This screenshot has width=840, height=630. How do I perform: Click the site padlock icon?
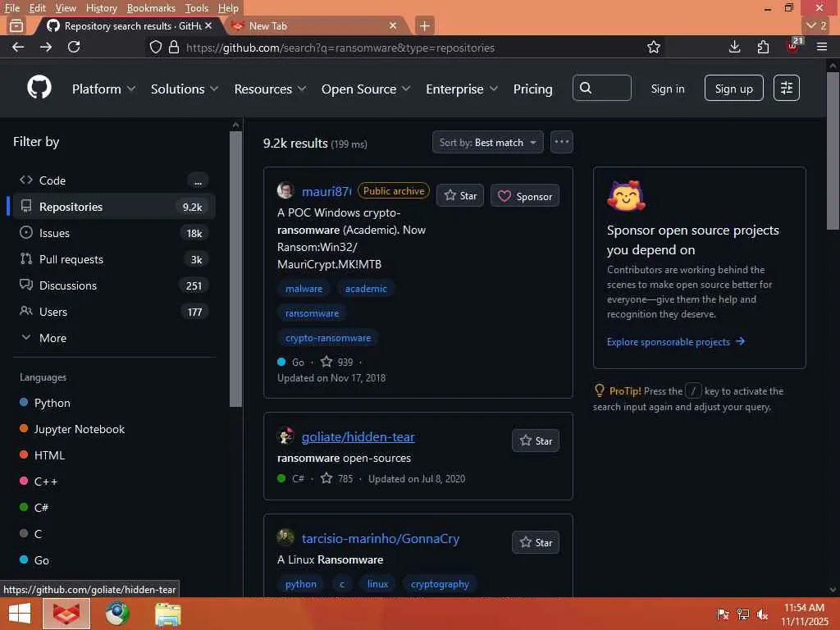pos(174,47)
